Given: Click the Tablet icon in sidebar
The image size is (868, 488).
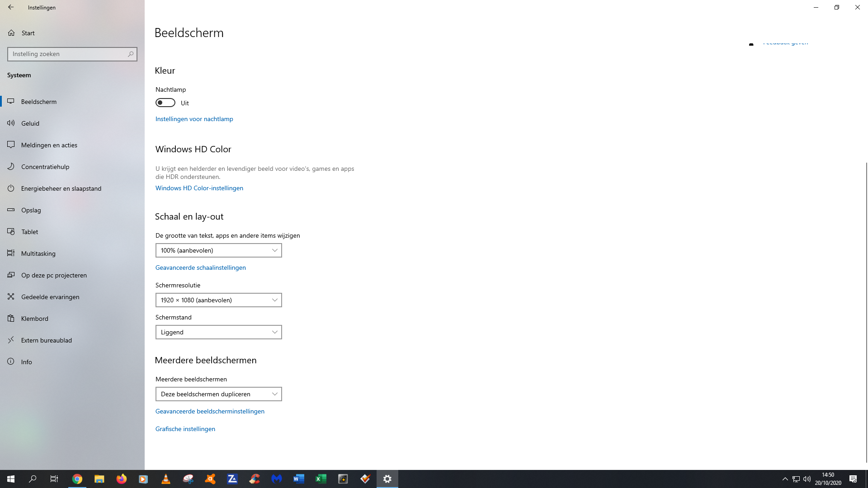Looking at the screenshot, I should [11, 232].
